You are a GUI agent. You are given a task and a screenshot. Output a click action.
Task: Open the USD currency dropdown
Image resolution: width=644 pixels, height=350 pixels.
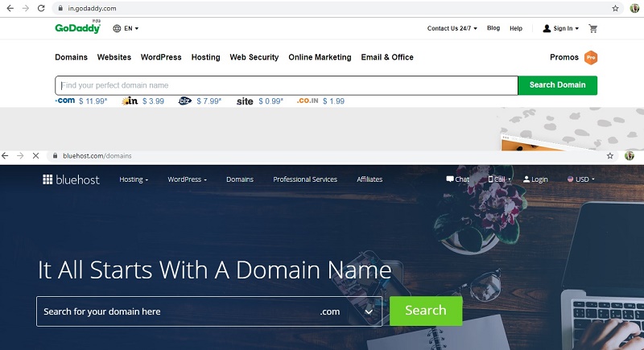click(581, 179)
